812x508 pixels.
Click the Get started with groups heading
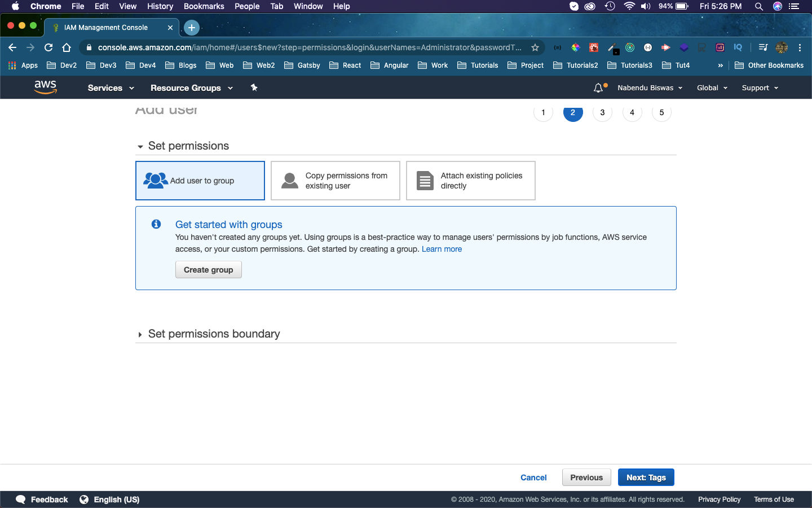[x=229, y=225]
